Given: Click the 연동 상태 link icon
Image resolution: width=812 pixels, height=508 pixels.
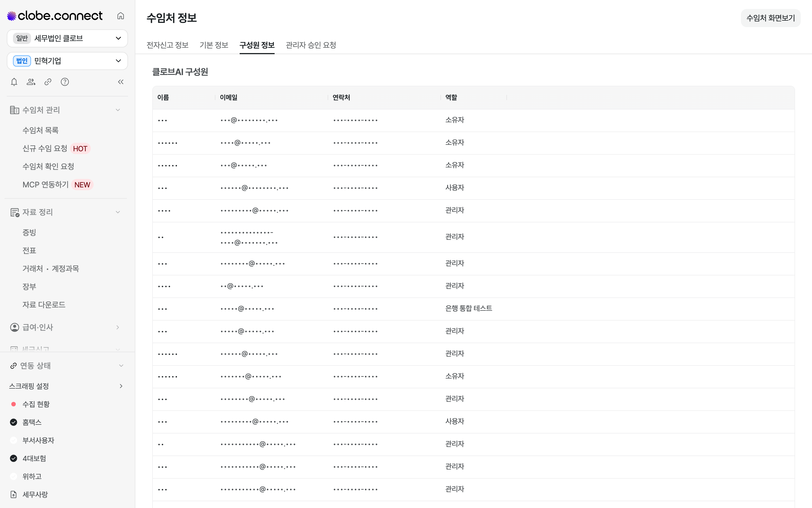Looking at the screenshot, I should (x=14, y=365).
